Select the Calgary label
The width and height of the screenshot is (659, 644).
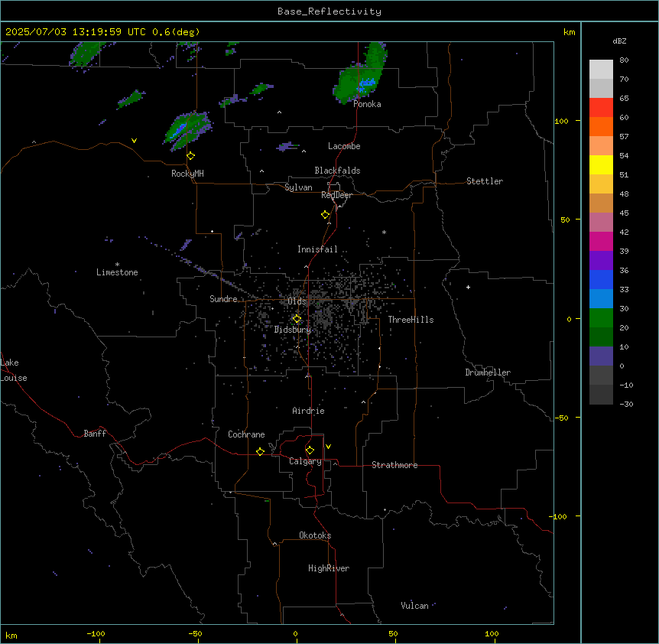pyautogui.click(x=305, y=461)
